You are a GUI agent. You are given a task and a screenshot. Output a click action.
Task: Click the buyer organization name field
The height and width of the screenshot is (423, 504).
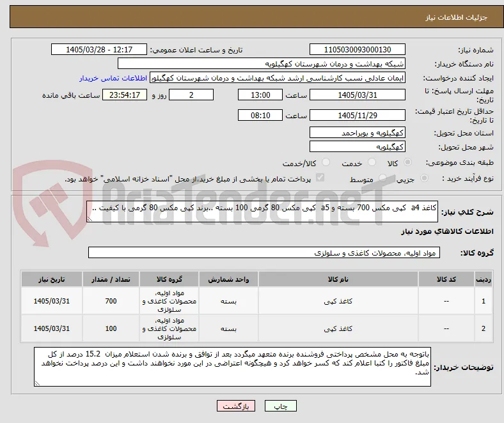[262, 64]
